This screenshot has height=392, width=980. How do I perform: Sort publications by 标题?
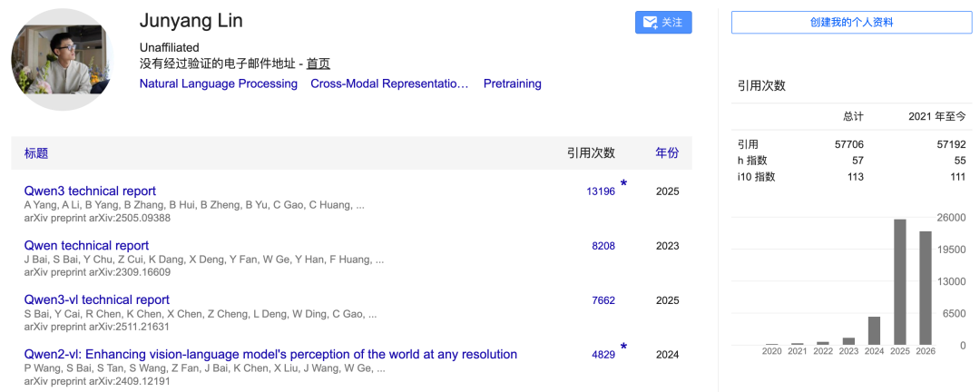click(36, 153)
